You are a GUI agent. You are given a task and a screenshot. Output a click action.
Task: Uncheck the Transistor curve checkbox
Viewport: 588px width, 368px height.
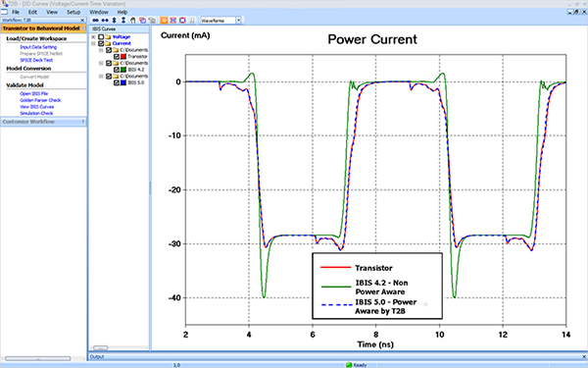click(117, 56)
